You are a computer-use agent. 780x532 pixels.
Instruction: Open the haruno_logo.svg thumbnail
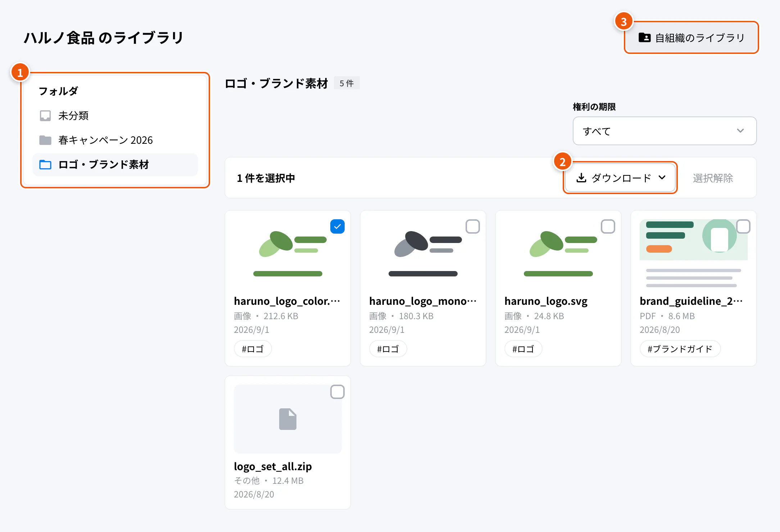click(x=558, y=253)
